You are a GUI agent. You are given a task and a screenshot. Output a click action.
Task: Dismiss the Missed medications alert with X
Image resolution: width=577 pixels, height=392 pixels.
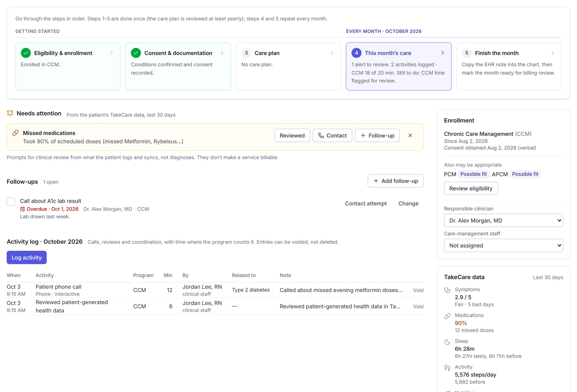pos(410,135)
